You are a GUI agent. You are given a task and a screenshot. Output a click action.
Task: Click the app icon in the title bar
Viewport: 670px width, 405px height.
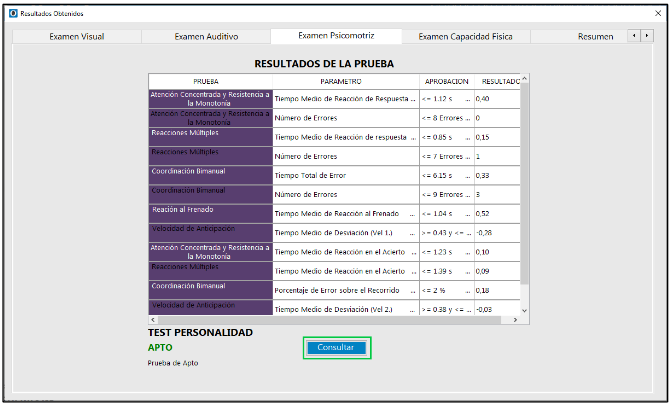12,13
